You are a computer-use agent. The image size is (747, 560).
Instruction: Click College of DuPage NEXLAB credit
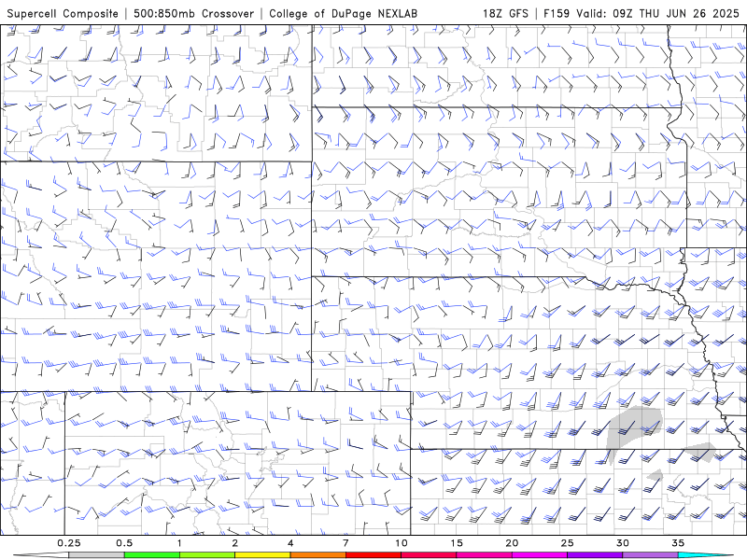pos(343,13)
